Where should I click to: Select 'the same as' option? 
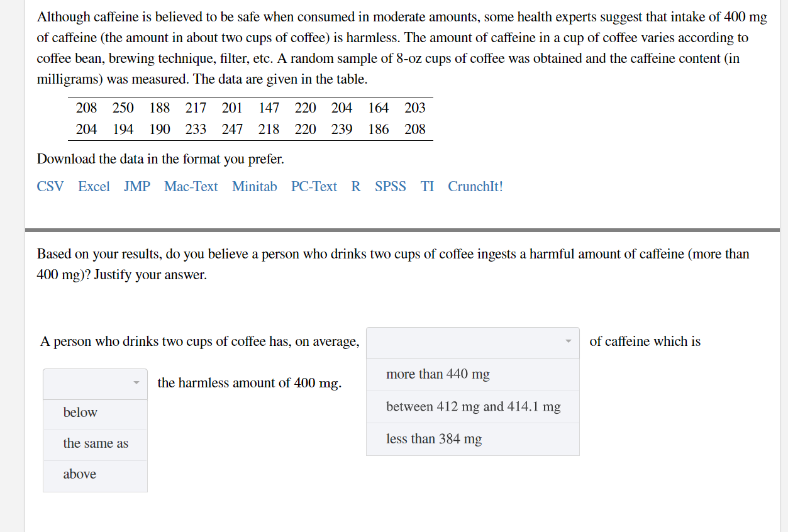click(90, 443)
